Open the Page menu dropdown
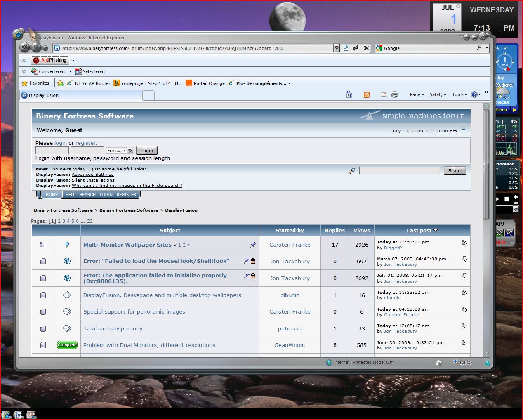Image resolution: width=523 pixels, height=420 pixels. tap(417, 95)
